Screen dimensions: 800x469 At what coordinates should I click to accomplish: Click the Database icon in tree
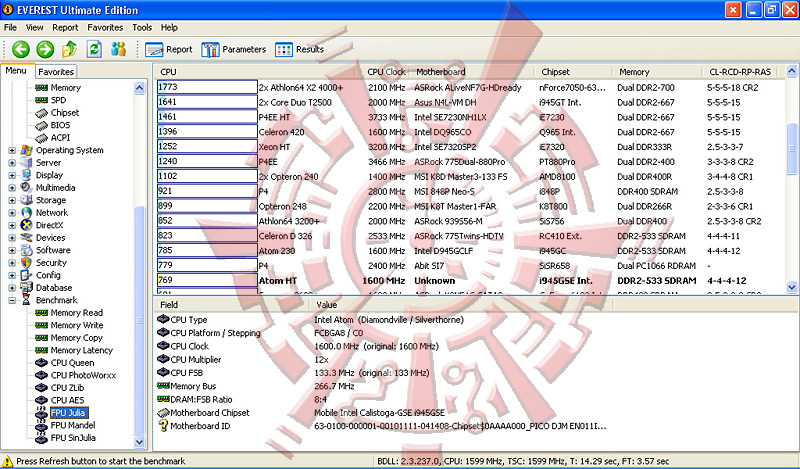tap(27, 288)
